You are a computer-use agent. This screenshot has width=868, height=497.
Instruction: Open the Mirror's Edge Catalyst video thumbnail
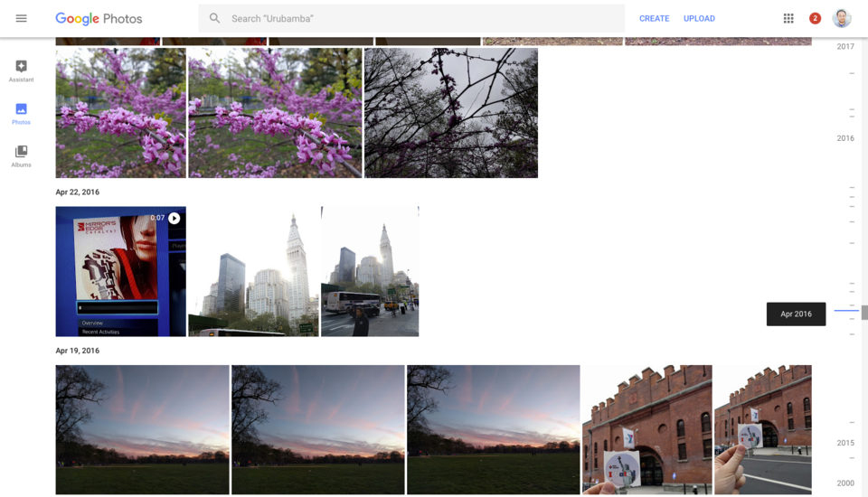[x=120, y=271]
